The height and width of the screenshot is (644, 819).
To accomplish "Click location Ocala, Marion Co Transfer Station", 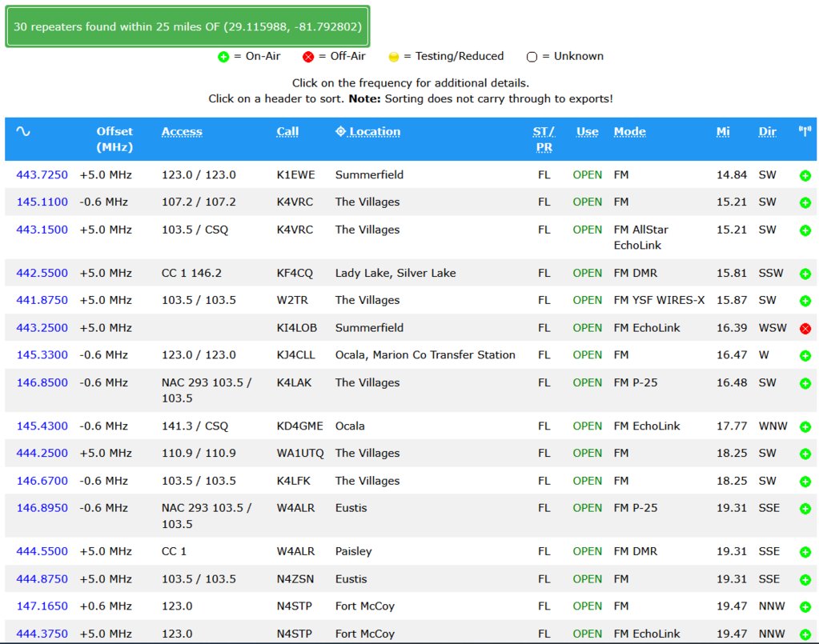I will (x=425, y=355).
